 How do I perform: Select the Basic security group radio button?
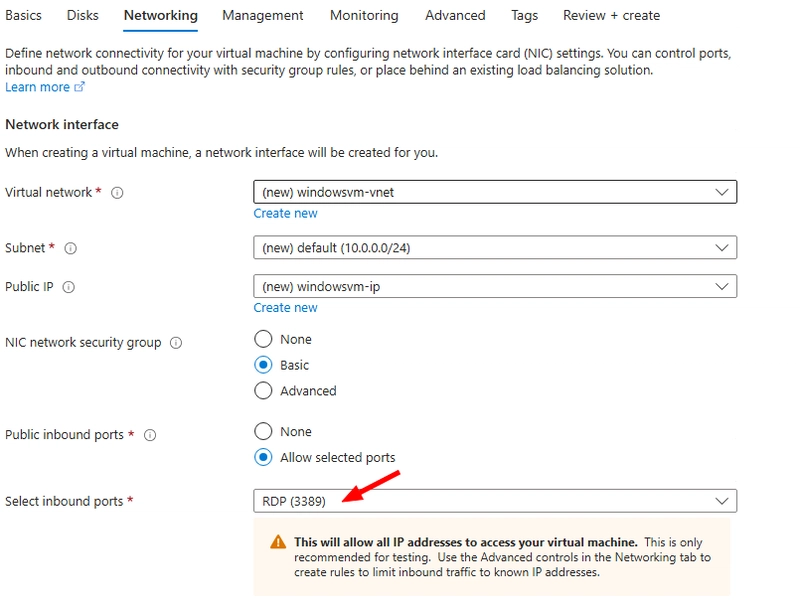click(263, 365)
